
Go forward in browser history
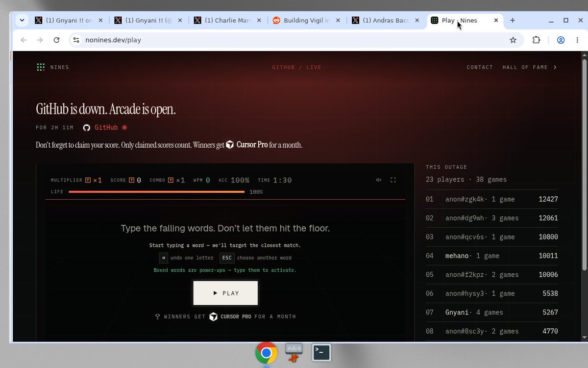(x=40, y=40)
